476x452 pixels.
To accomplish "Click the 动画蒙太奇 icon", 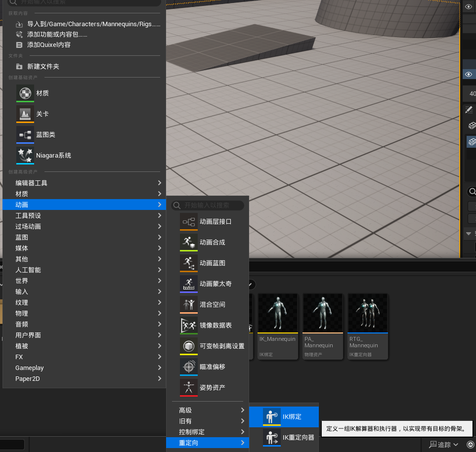I will pos(188,284).
